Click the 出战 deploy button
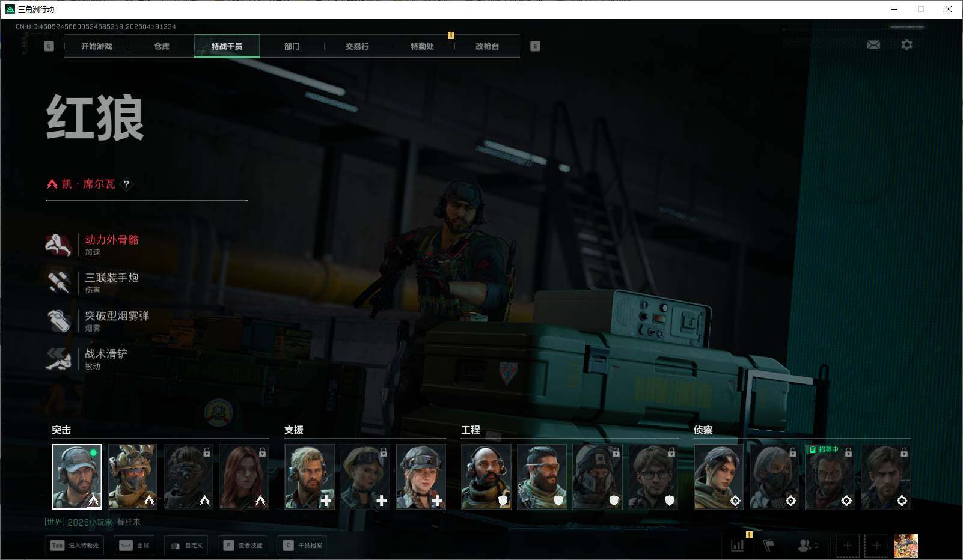963x560 pixels. [133, 546]
